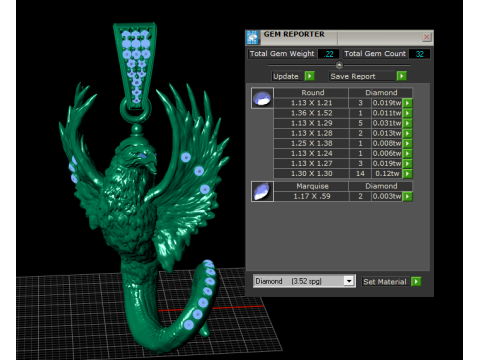Select the 1.13 X 1.27 size cell
This screenshot has width=480, height=360.
pyautogui.click(x=311, y=164)
